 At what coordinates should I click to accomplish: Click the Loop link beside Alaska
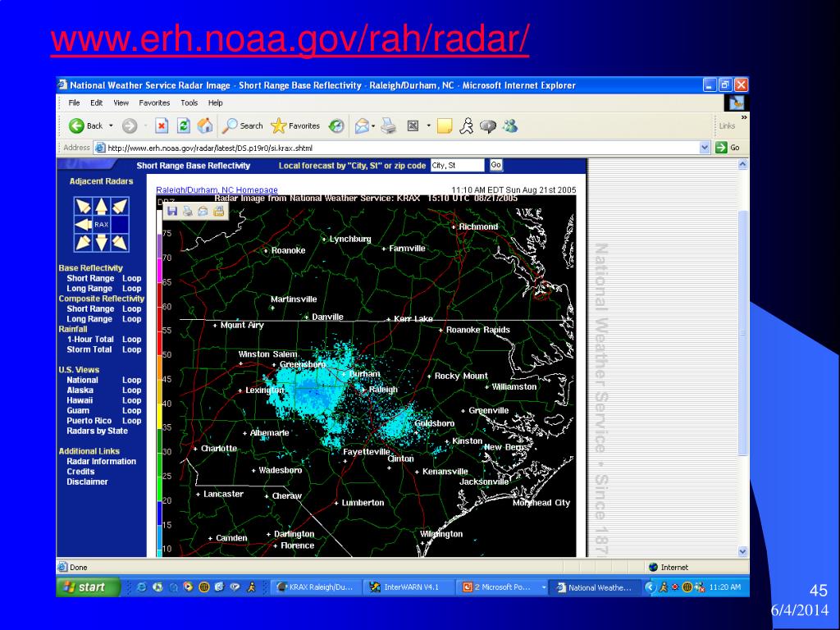132,390
